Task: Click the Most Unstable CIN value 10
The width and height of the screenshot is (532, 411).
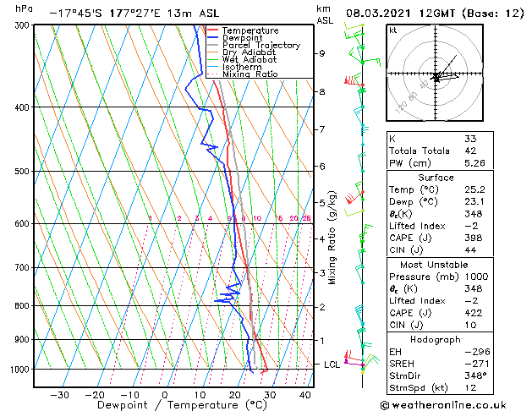Action: click(470, 325)
